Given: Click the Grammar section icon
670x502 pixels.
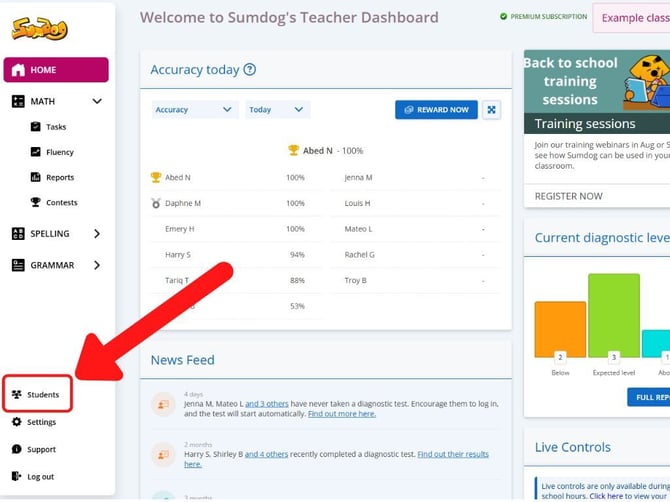Looking at the screenshot, I should [x=18, y=265].
